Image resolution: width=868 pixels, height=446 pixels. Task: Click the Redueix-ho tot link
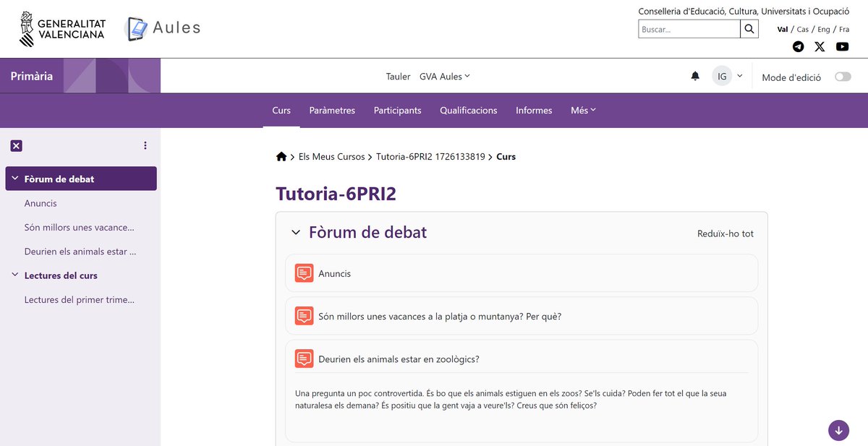(726, 233)
